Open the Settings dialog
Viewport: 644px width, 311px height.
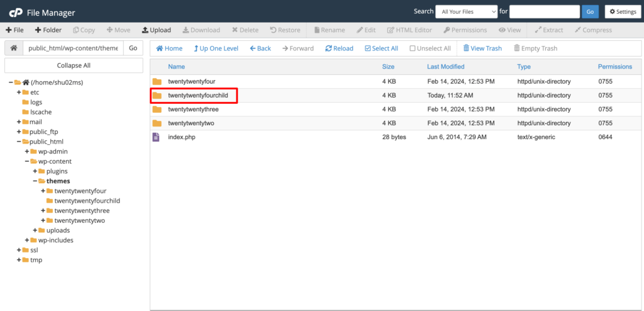(x=623, y=11)
